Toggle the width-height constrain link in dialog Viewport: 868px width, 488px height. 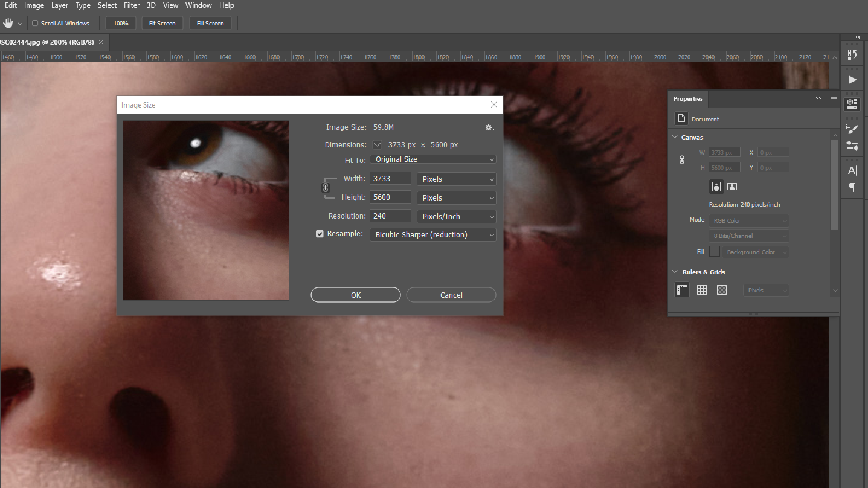326,188
